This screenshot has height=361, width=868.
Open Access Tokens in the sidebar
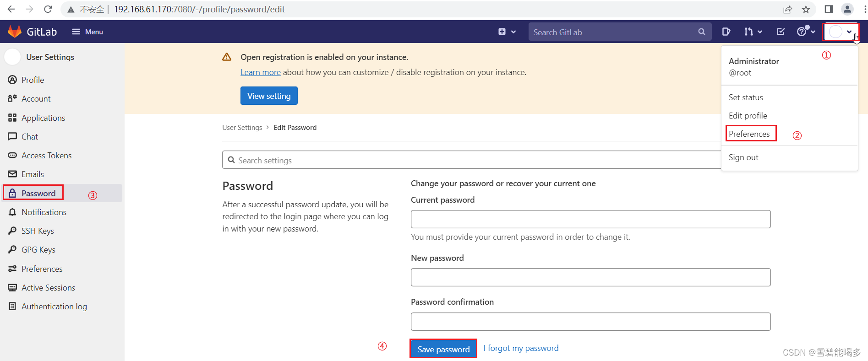[46, 156]
